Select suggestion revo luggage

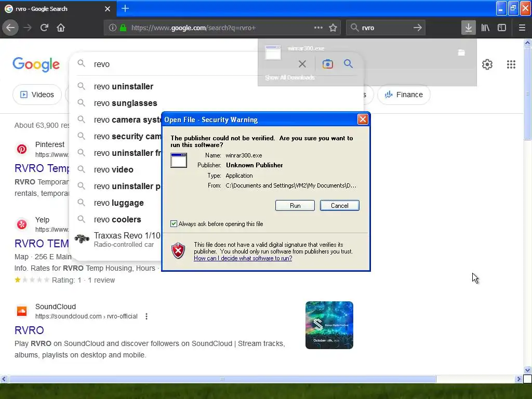click(119, 203)
